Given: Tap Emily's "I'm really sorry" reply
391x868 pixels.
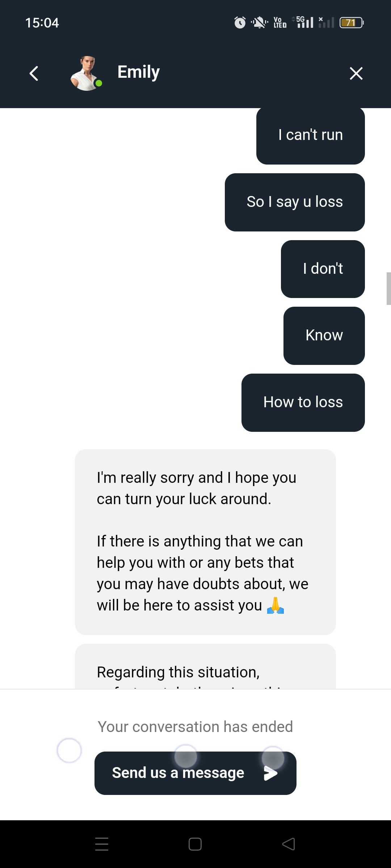Looking at the screenshot, I should click(x=205, y=541).
